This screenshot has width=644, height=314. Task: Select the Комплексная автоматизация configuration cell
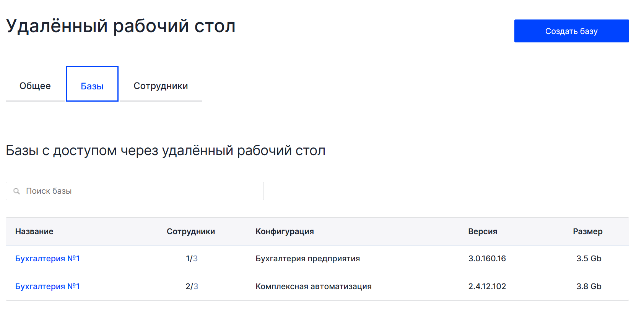[313, 286]
